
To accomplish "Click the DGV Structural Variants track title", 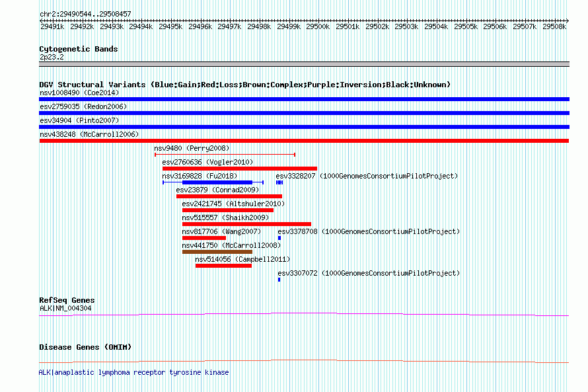I will pyautogui.click(x=245, y=85).
